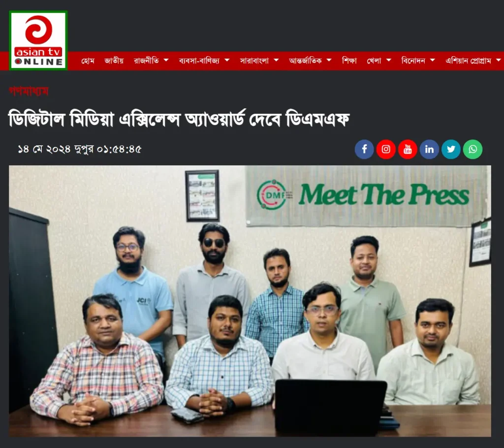Expand the ব্যবসা-বাণিজ্য dropdown arrow
The image size is (504, 448).
tap(227, 60)
